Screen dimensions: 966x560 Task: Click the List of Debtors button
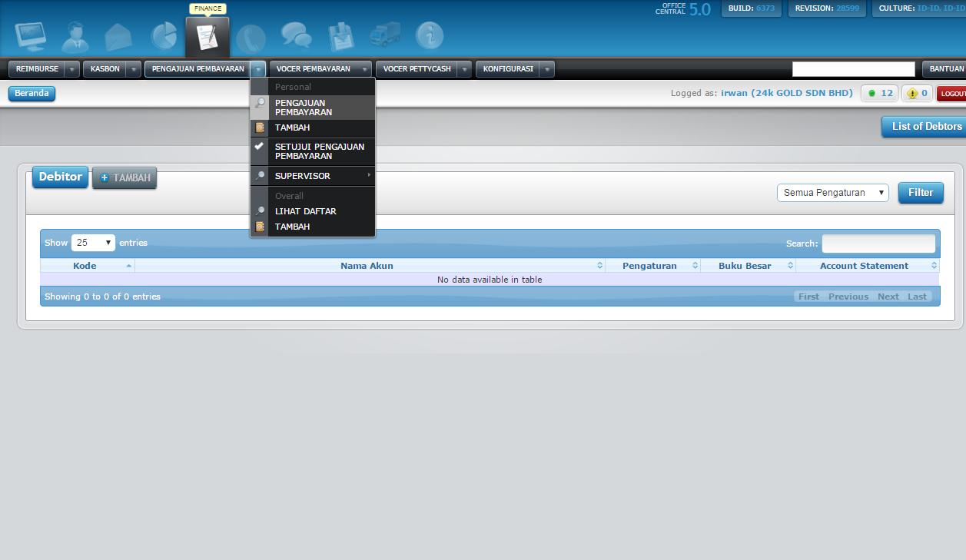pyautogui.click(x=925, y=127)
